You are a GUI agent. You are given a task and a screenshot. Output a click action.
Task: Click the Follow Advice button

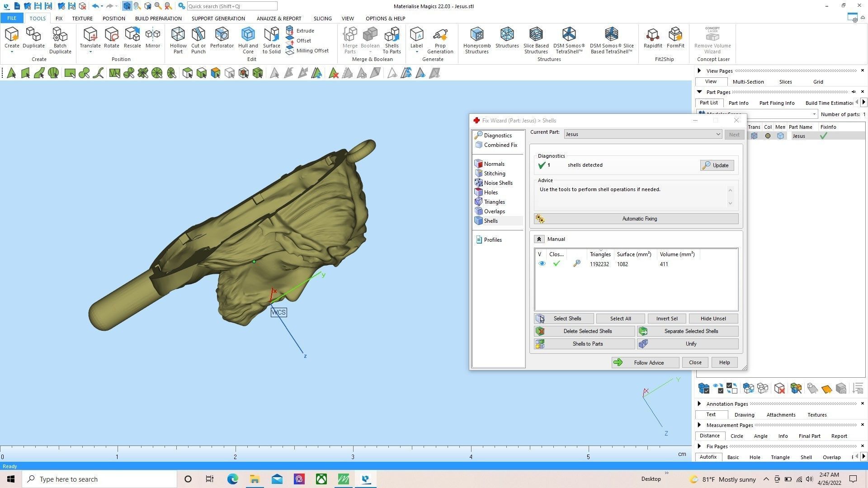[x=645, y=363]
